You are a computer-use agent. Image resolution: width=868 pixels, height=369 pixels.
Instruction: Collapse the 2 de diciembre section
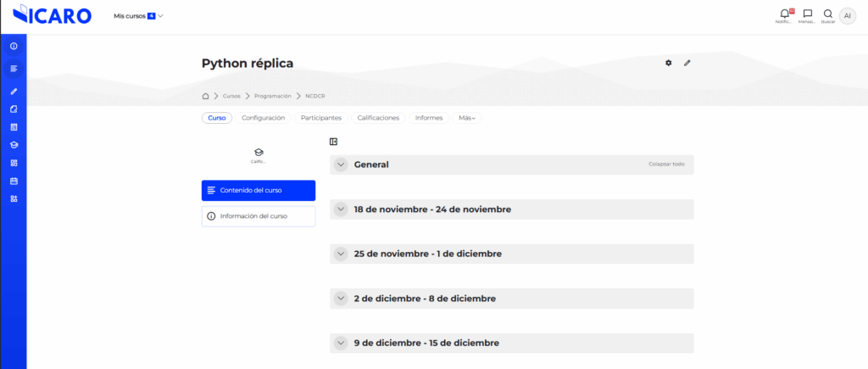pyautogui.click(x=341, y=299)
